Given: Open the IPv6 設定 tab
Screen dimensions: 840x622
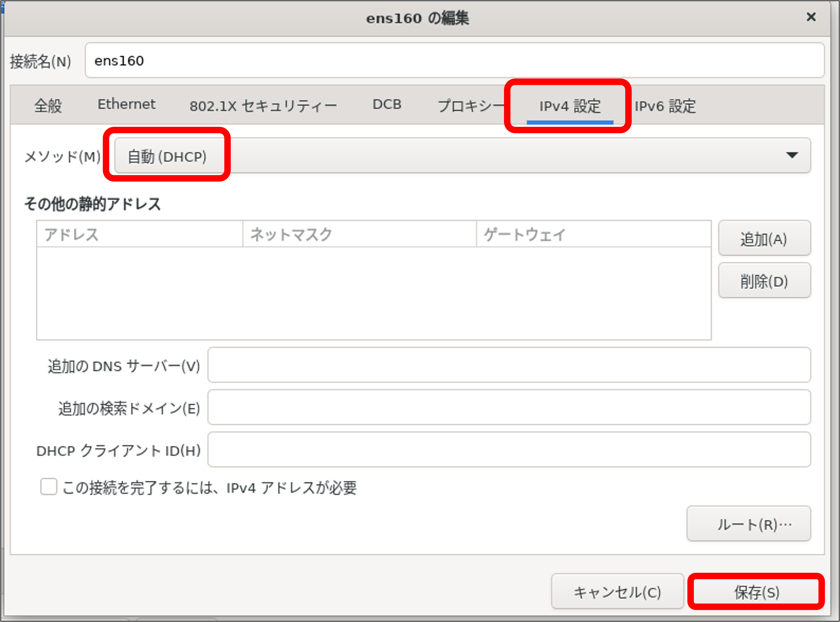Looking at the screenshot, I should (x=665, y=106).
